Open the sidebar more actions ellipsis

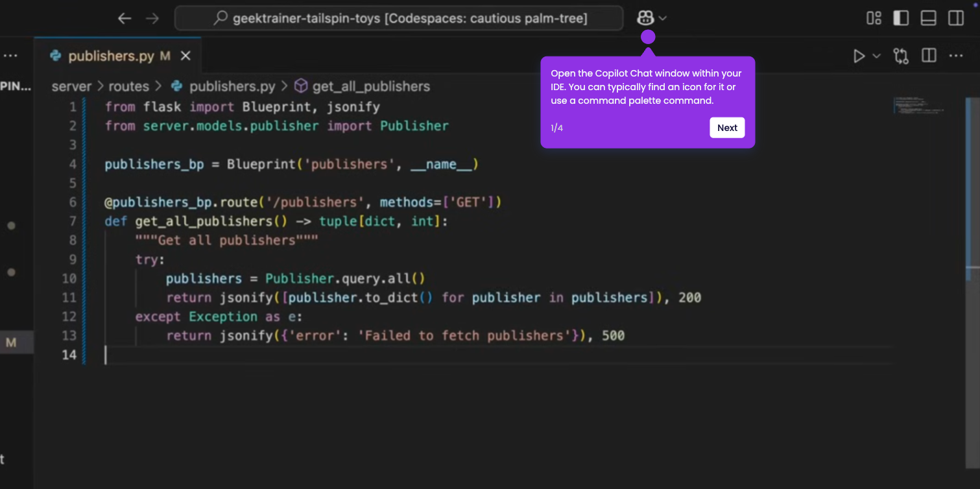pyautogui.click(x=10, y=56)
